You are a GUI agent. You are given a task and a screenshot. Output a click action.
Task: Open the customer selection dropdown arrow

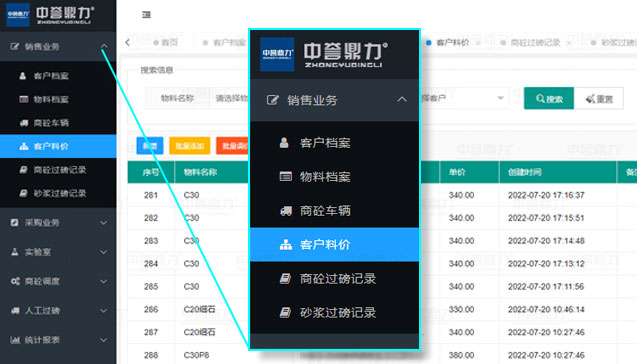tap(500, 98)
